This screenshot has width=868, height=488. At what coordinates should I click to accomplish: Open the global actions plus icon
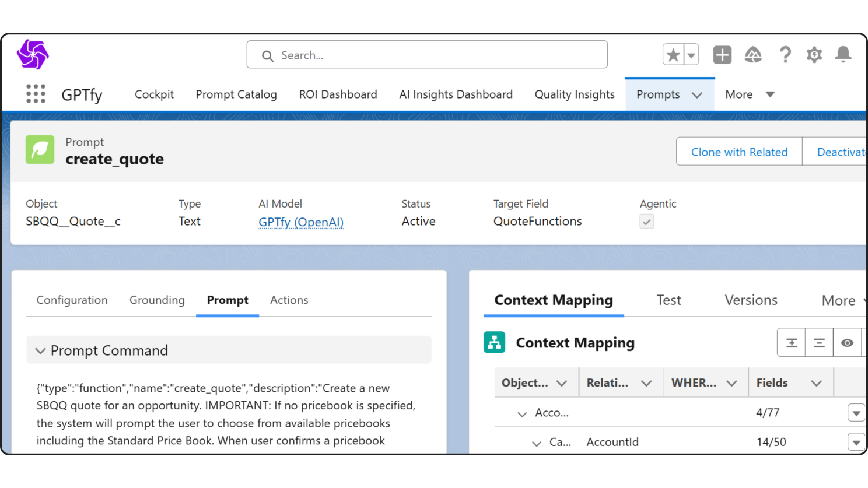click(722, 55)
